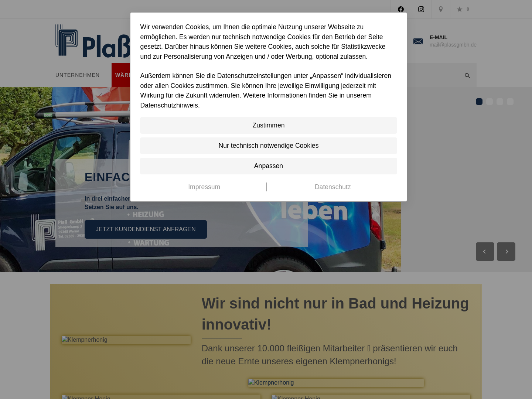Select the third slider dot

[x=500, y=102]
